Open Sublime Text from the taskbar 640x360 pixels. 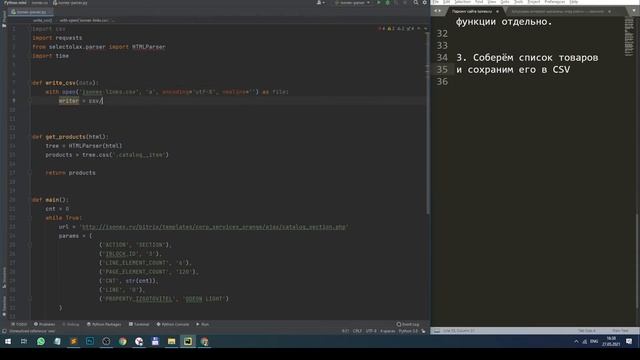click(x=73, y=341)
